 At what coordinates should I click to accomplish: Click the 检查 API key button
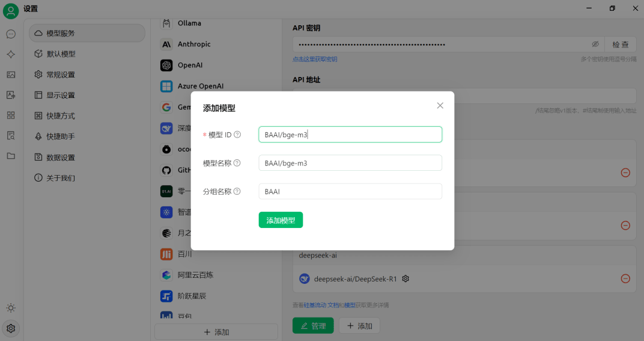point(620,45)
